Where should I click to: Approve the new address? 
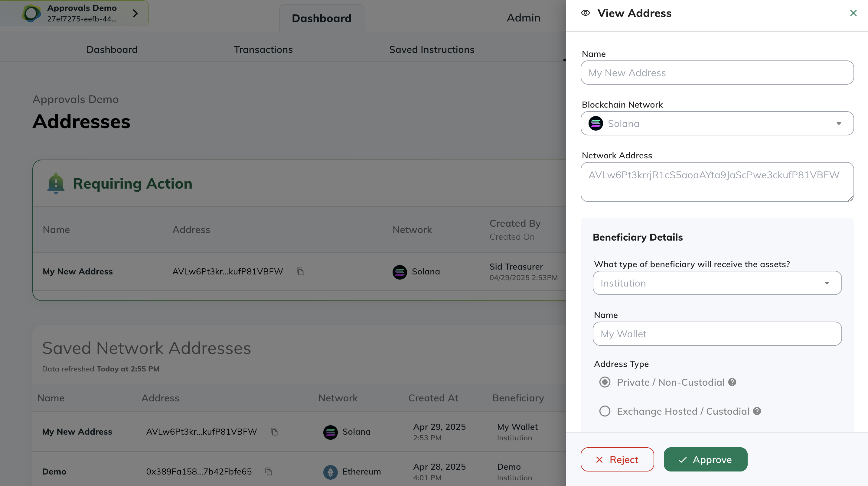[705, 459]
